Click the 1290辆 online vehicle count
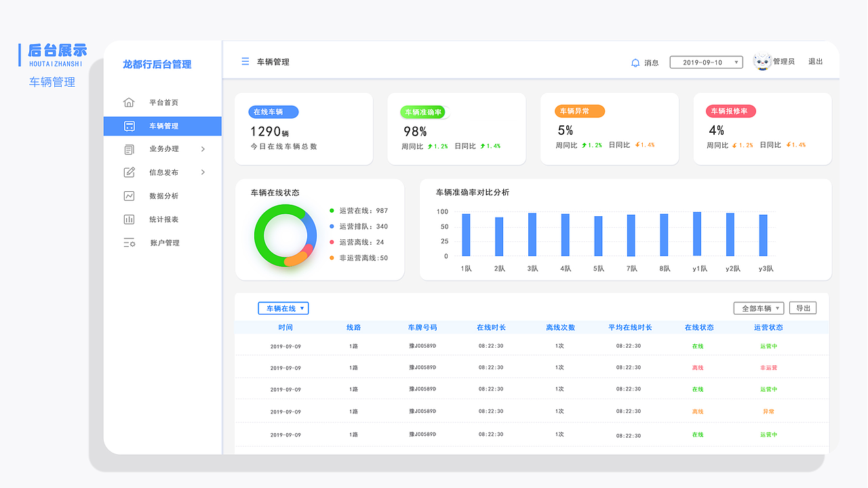Screen dimensions: 868x488 click(269, 131)
